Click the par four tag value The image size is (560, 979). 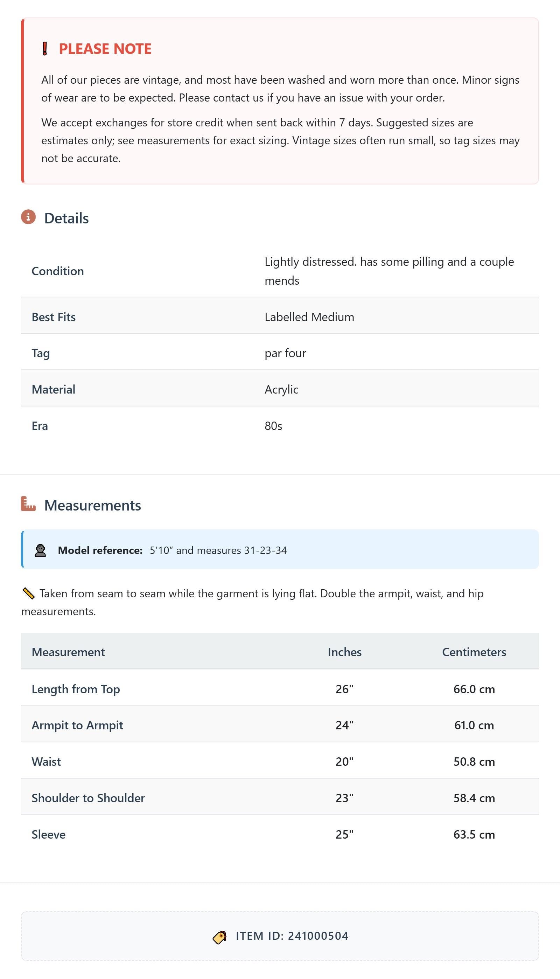[285, 353]
